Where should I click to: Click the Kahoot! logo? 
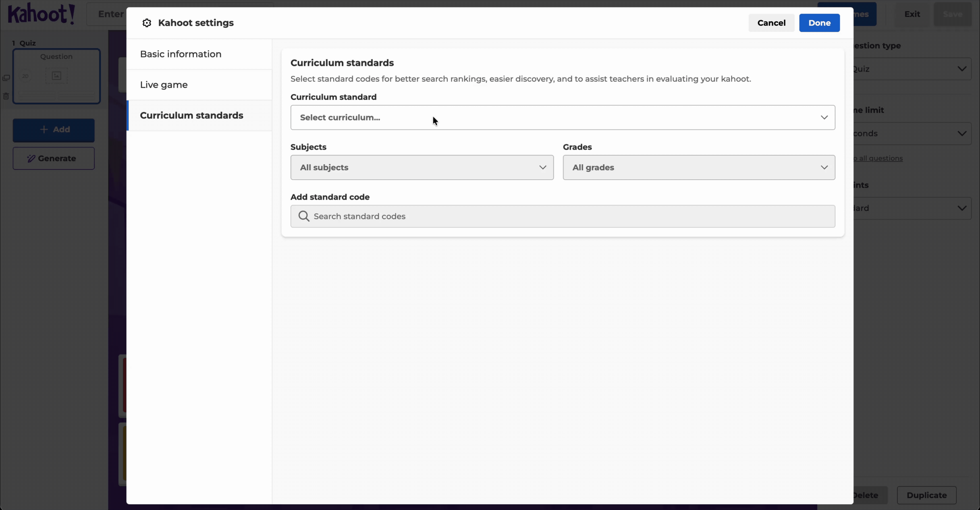[41, 14]
